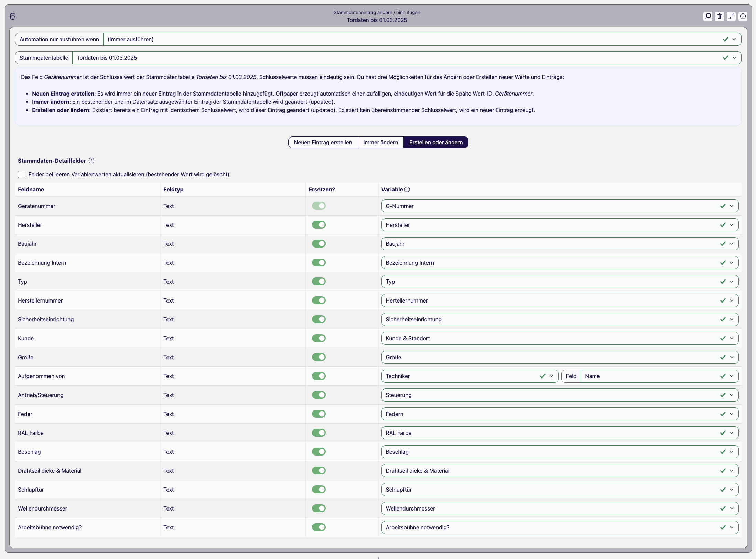Screen dimensions: 756x559
Task: Open the variable dropdown for Bezeichnung Intern row
Action: (560, 263)
